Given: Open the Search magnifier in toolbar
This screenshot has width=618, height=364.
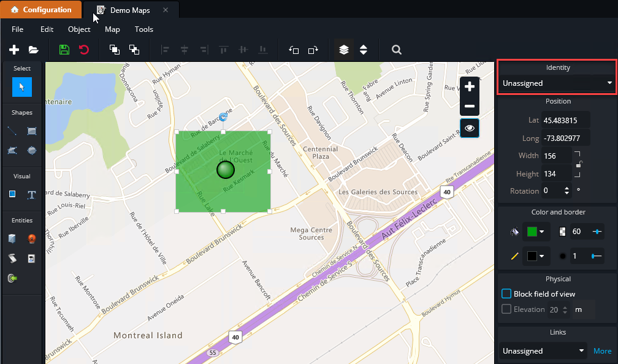Looking at the screenshot, I should 397,50.
